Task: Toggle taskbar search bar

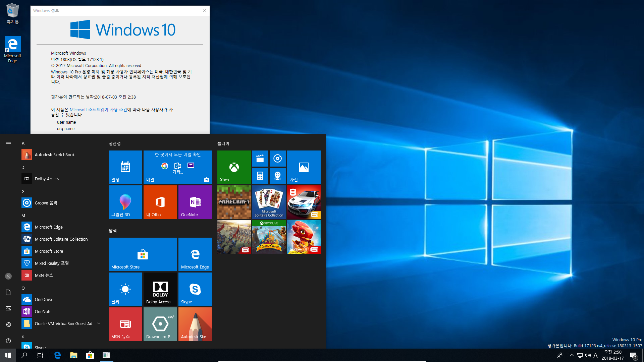Action: 24,355
